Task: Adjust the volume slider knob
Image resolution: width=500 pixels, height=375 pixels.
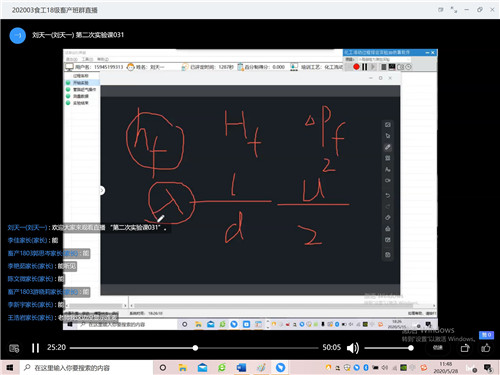Action: (x=411, y=348)
